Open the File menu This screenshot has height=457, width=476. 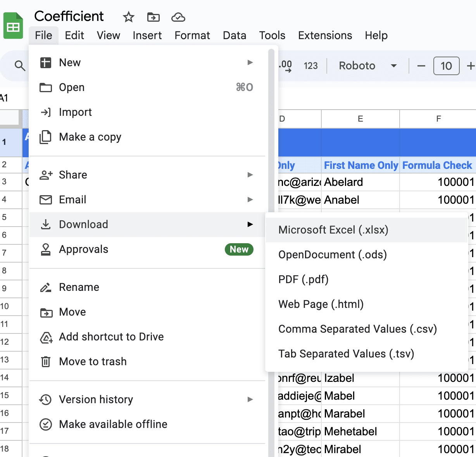pos(43,35)
